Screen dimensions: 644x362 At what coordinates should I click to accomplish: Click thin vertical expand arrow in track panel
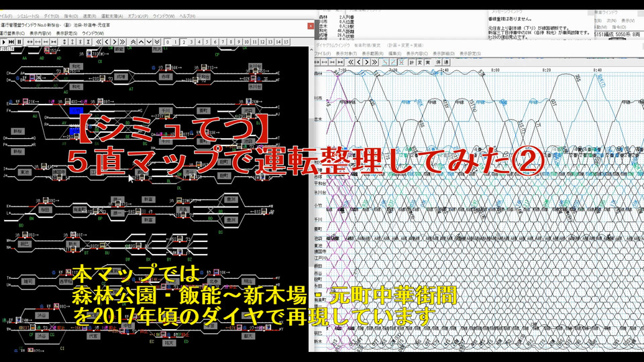click(x=72, y=42)
